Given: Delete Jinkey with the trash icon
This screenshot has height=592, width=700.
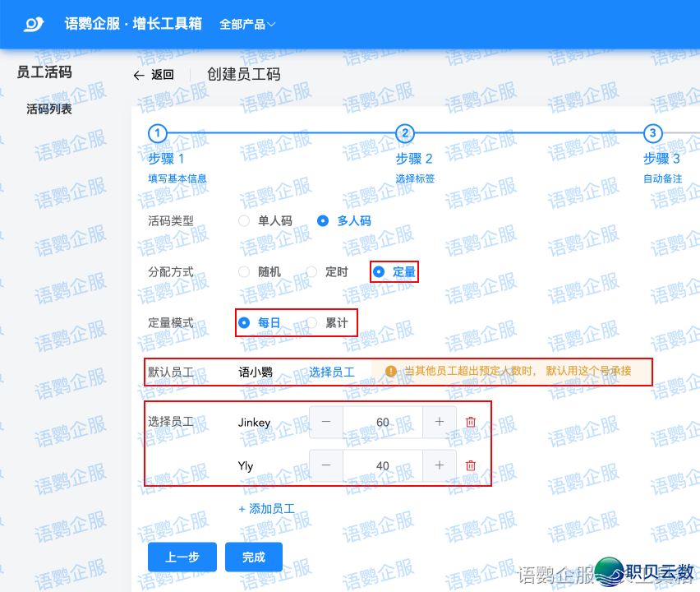Looking at the screenshot, I should (x=471, y=422).
